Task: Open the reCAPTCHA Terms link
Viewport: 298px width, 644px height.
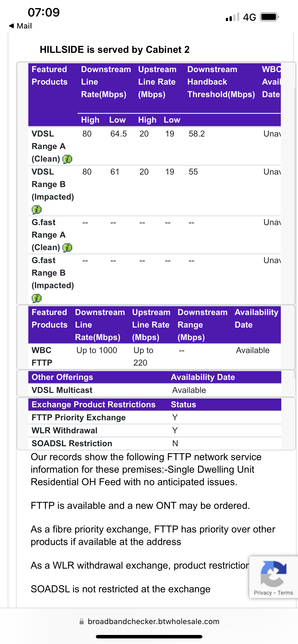Action: pyautogui.click(x=285, y=593)
